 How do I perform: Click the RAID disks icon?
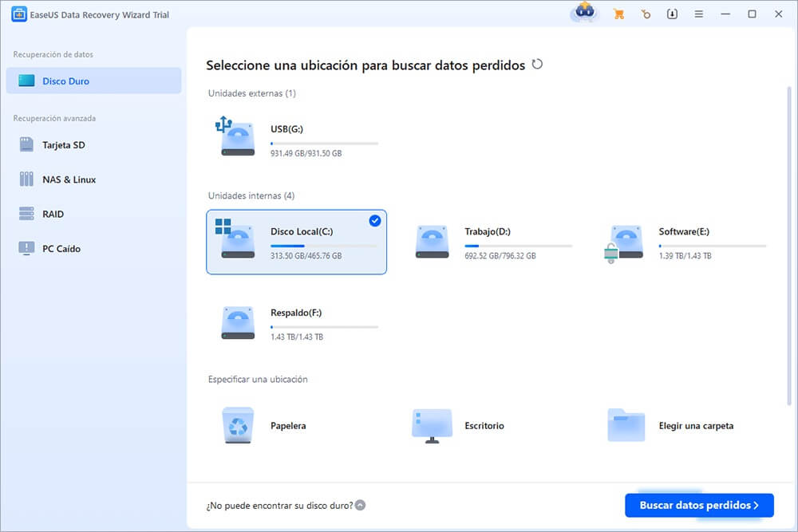click(x=26, y=214)
